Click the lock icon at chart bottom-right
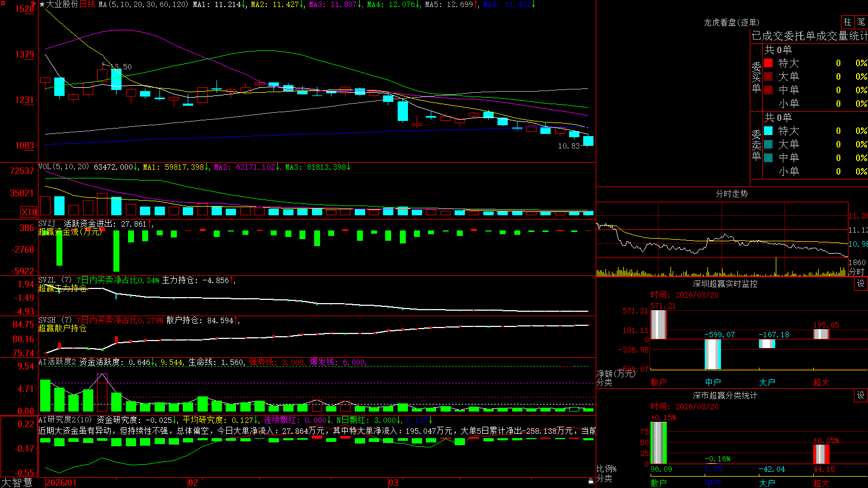 pos(591,481)
